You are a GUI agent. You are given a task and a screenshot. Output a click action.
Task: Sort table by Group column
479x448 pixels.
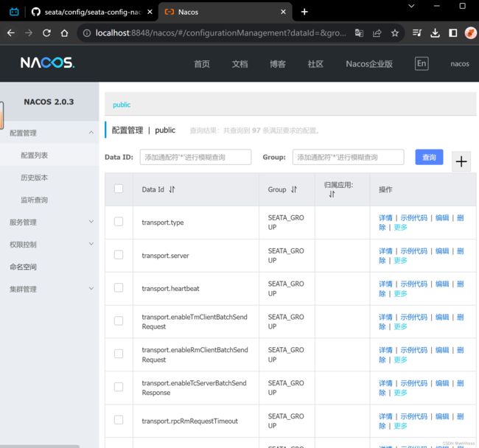[294, 189]
